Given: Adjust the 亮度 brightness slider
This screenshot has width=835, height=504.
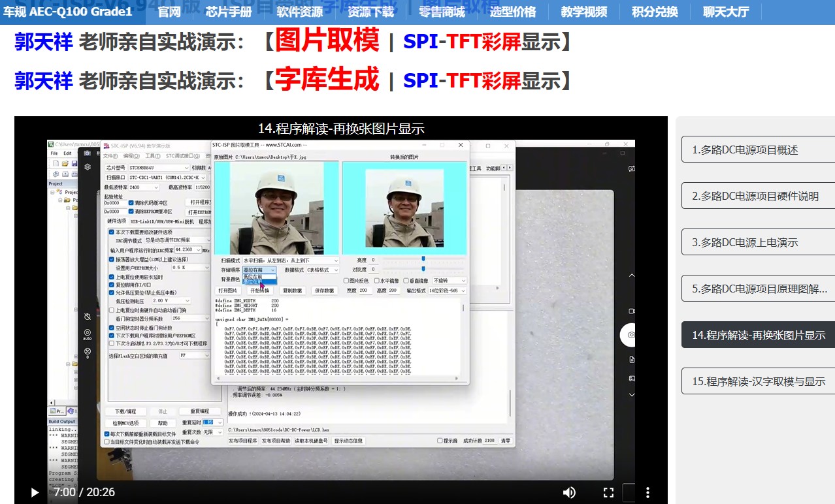Looking at the screenshot, I should [423, 260].
